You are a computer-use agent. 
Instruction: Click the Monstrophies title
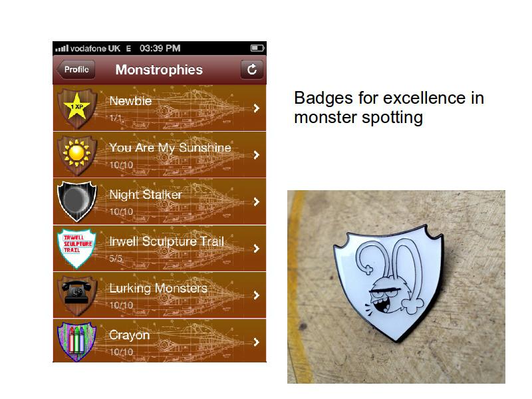[x=159, y=70]
